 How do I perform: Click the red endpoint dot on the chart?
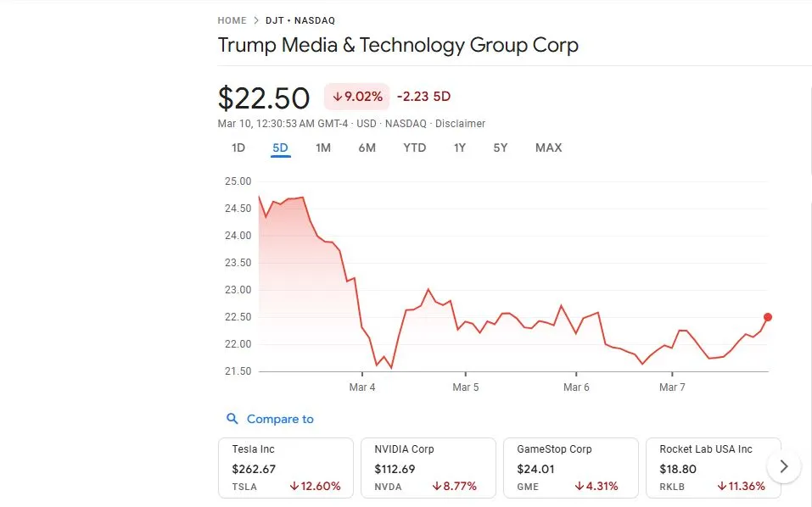[768, 317]
